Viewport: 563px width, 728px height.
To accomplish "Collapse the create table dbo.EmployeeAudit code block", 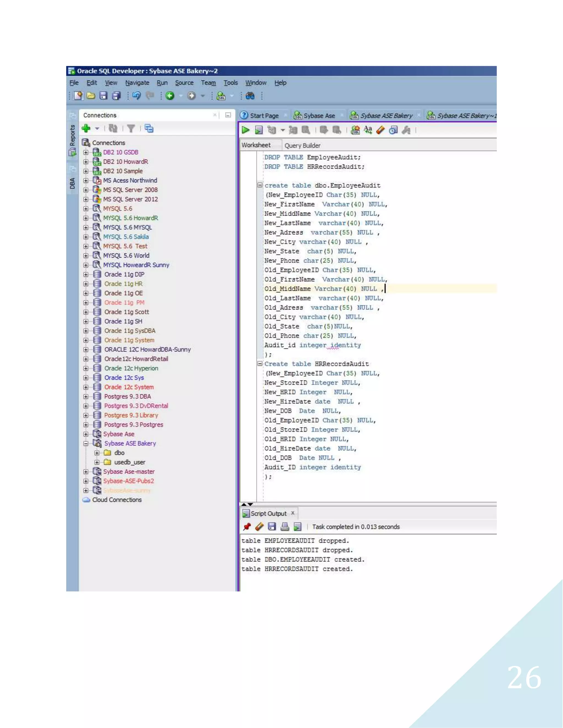I will pyautogui.click(x=260, y=185).
